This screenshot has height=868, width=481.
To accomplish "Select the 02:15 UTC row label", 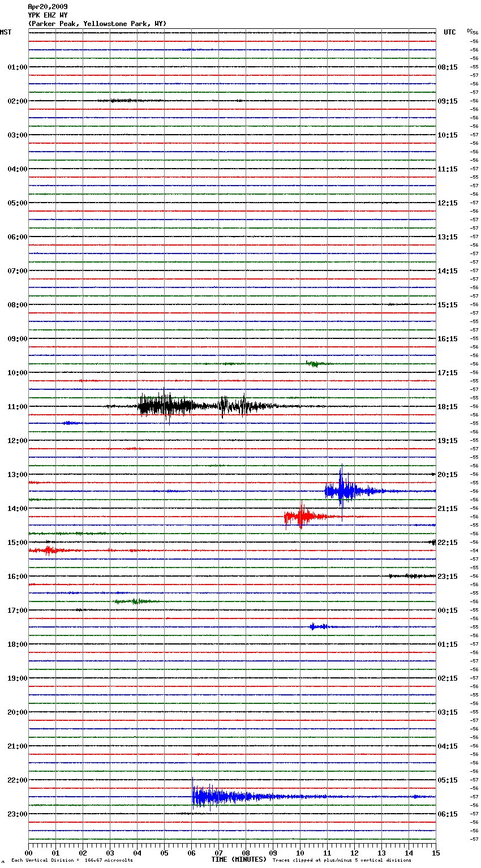I will click(x=448, y=678).
